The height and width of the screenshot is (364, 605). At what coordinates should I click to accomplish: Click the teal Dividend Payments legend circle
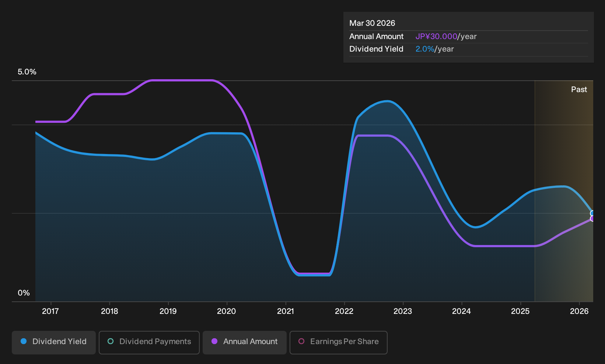pyautogui.click(x=111, y=342)
